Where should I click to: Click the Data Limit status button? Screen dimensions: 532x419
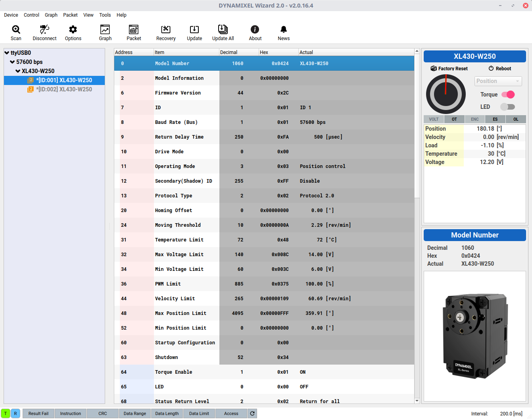(x=199, y=413)
